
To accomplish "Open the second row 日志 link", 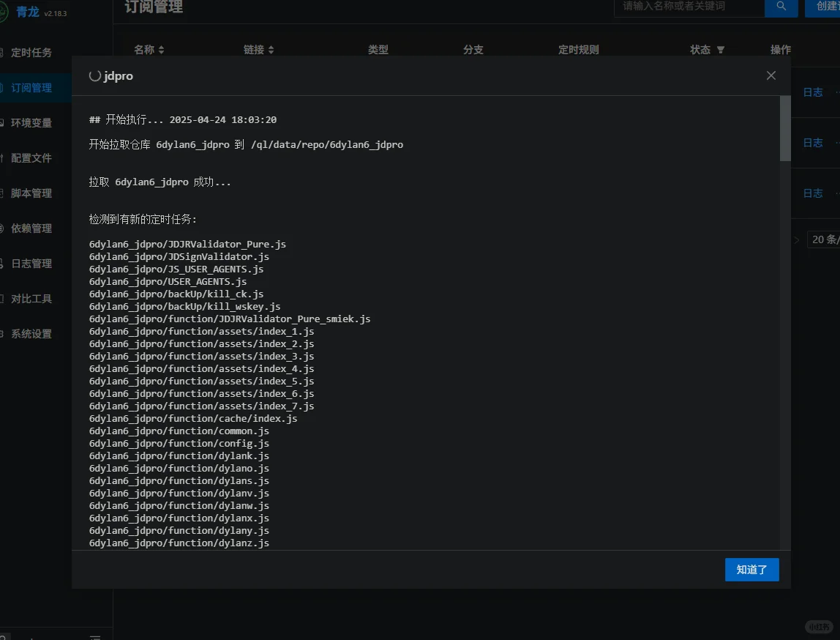I will tap(813, 143).
